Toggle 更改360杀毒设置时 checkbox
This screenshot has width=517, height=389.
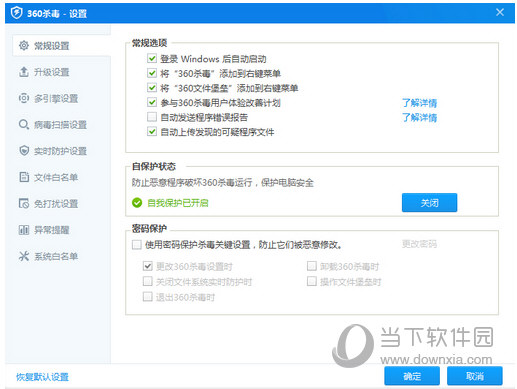click(148, 266)
